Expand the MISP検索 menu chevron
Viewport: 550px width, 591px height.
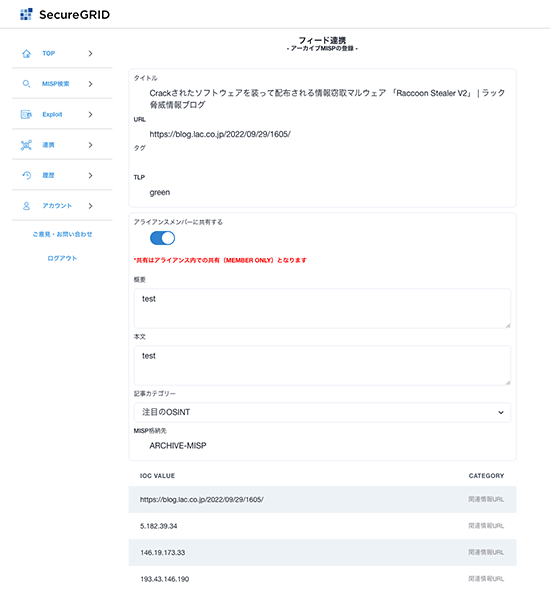tap(90, 84)
